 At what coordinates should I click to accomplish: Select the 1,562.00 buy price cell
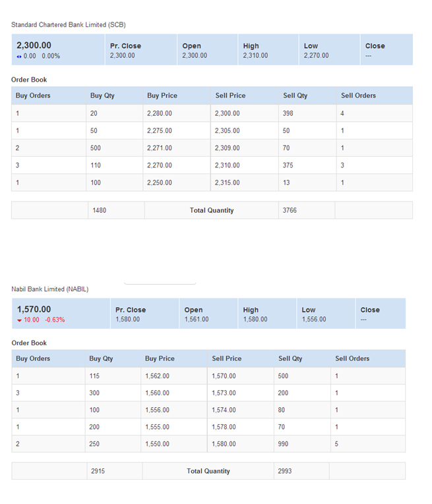tap(158, 376)
